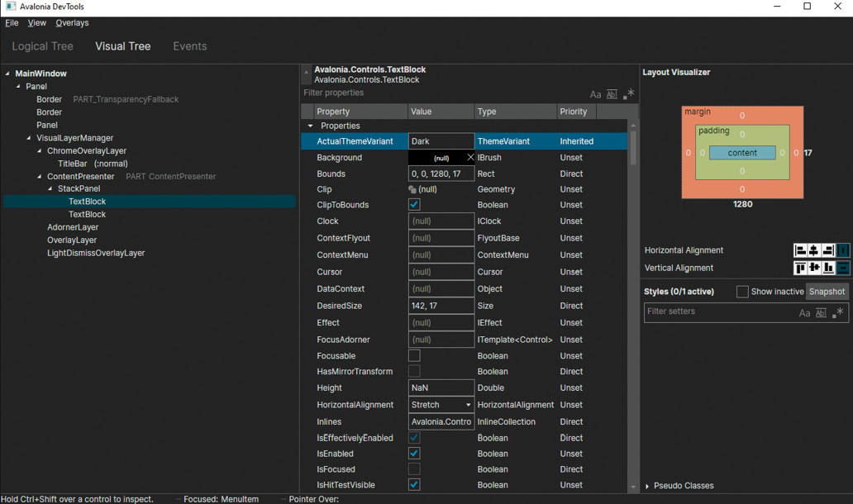Select the LightDismissOverlayLayer tree item
853x504 pixels.
pyautogui.click(x=96, y=254)
